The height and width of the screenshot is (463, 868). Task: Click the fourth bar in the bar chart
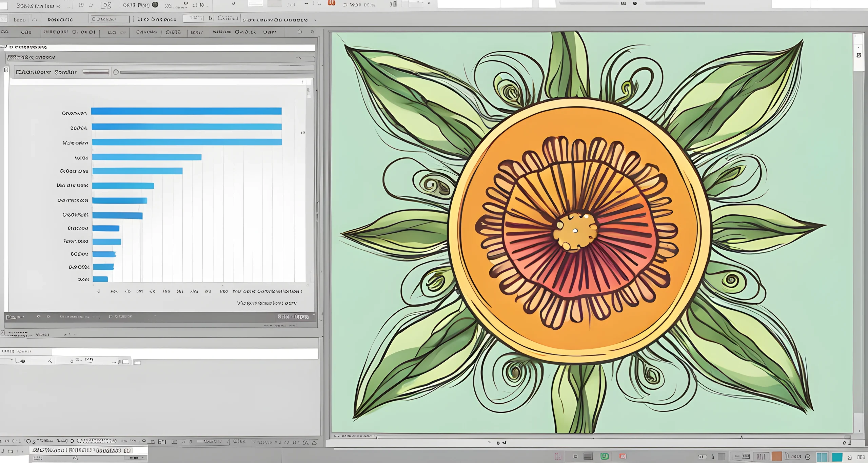pyautogui.click(x=147, y=157)
